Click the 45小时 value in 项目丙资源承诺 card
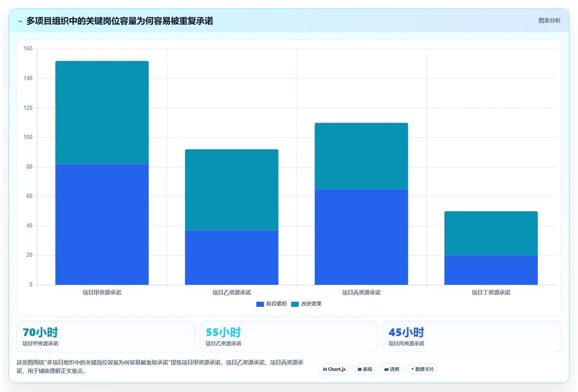This screenshot has width=578, height=392. (x=406, y=332)
